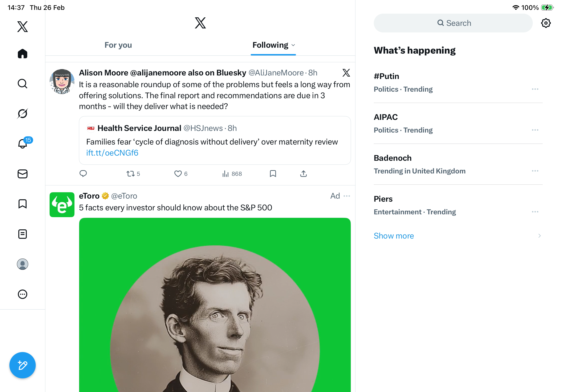This screenshot has height=392, width=561.
Task: Open the Grok icon in sidebar
Action: tap(23, 114)
